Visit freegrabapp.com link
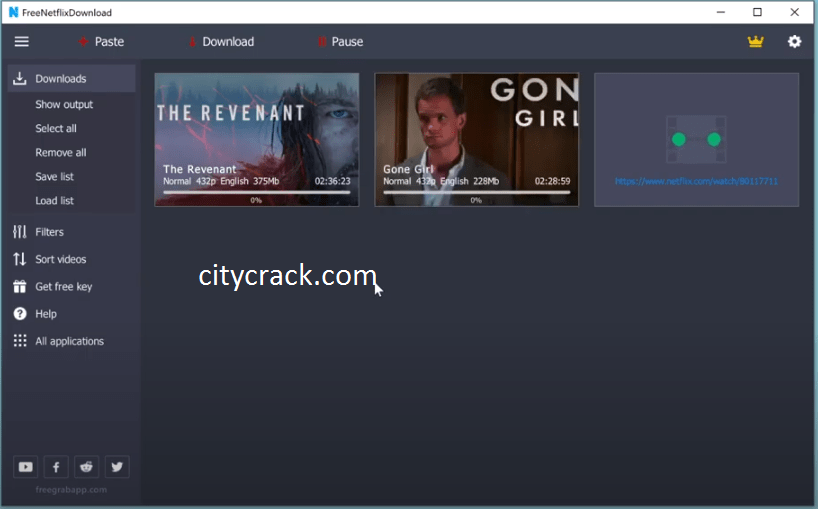The image size is (818, 509). coord(71,490)
